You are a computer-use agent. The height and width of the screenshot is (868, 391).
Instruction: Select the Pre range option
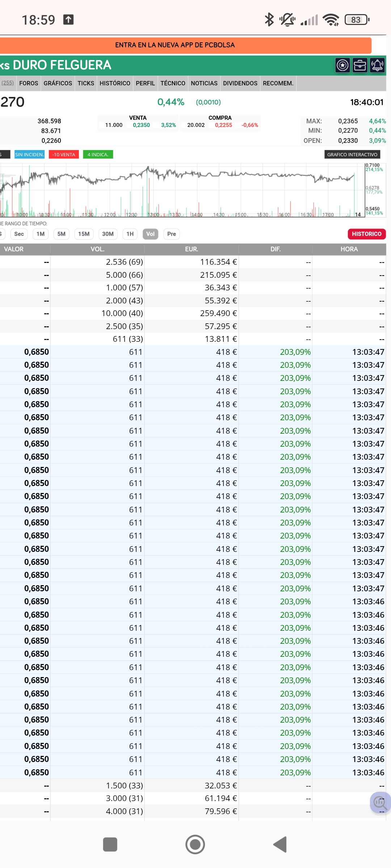(172, 234)
